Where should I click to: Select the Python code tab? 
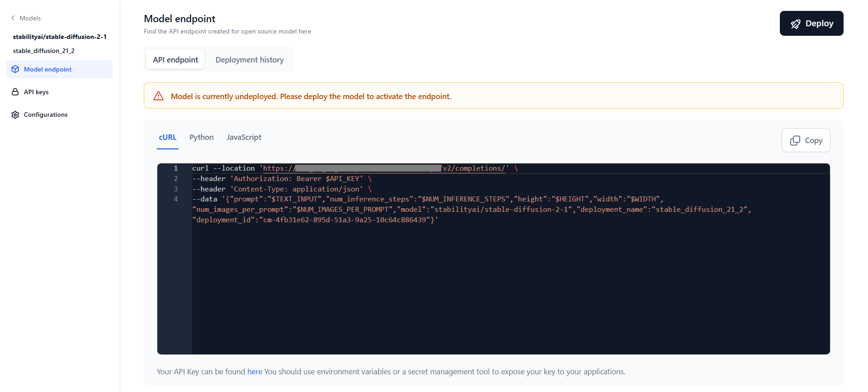click(202, 138)
